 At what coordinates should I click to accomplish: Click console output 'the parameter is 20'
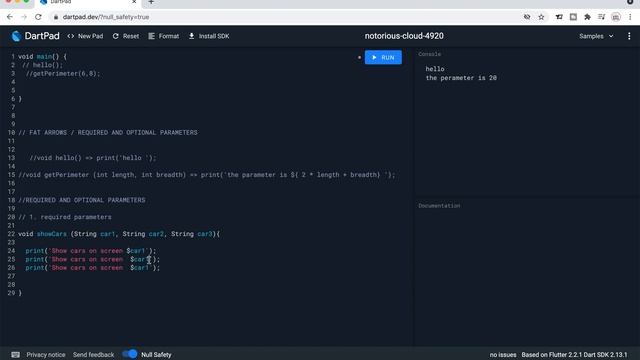[461, 78]
